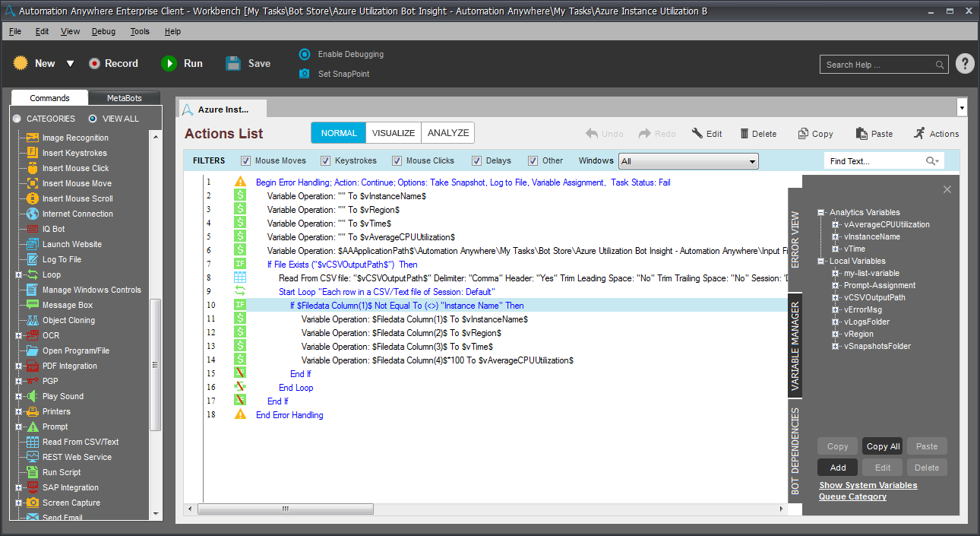Open the help question mark icon
The width and height of the screenshot is (980, 536).
965,64
